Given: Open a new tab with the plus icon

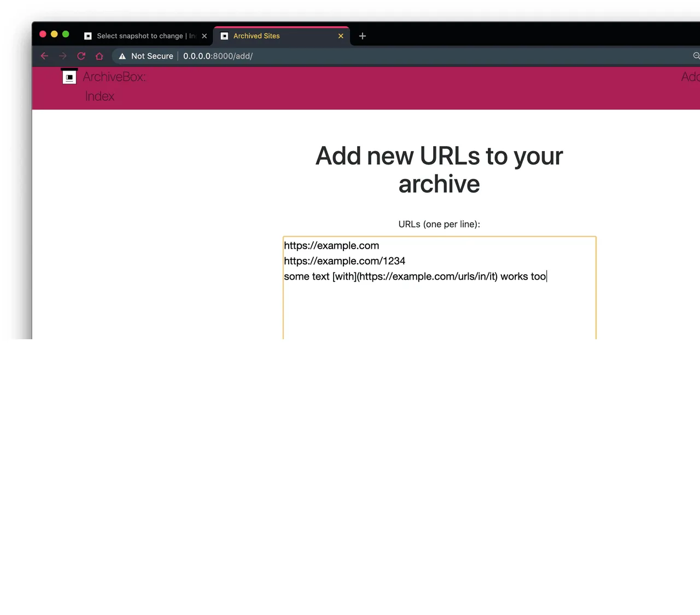Looking at the screenshot, I should click(x=362, y=36).
